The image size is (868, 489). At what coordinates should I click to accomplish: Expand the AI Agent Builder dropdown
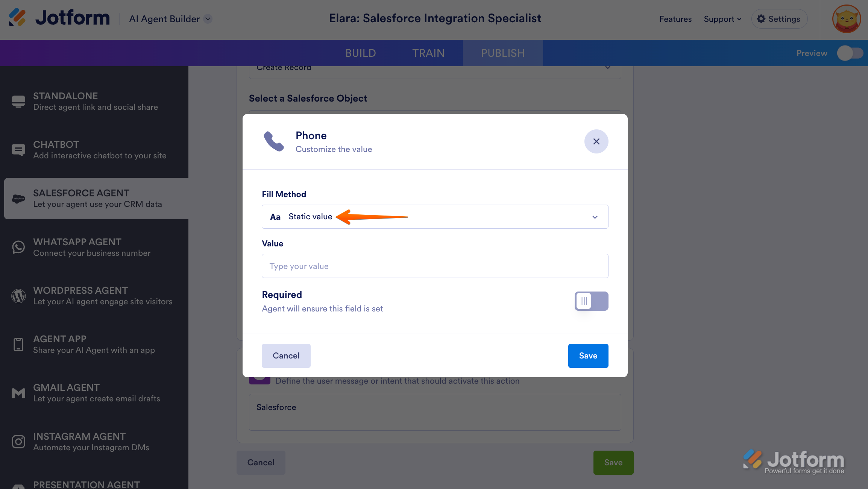208,19
